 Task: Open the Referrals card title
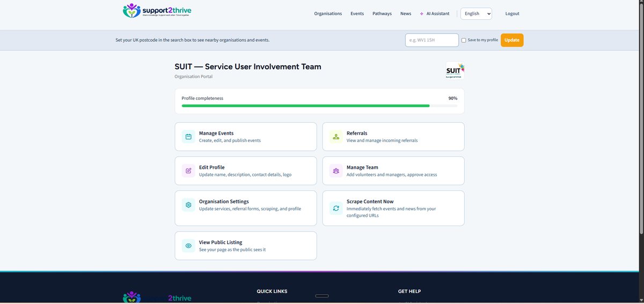357,133
